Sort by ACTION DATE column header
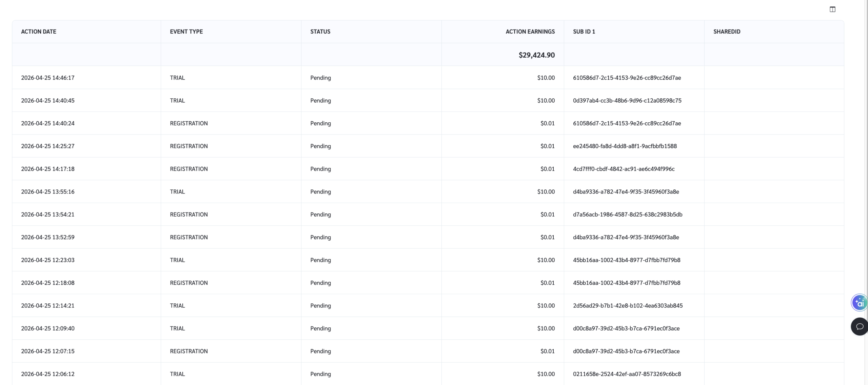Image resolution: width=868 pixels, height=385 pixels. 39,32
